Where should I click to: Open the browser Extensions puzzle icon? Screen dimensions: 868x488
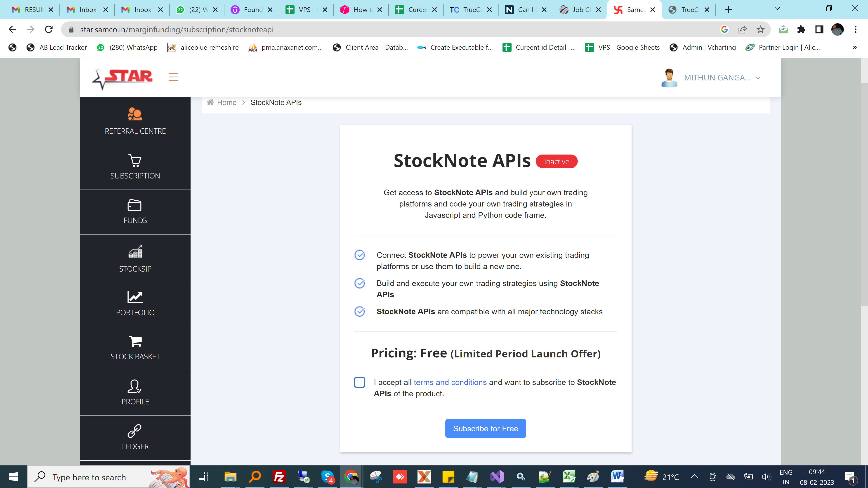pyautogui.click(x=801, y=30)
